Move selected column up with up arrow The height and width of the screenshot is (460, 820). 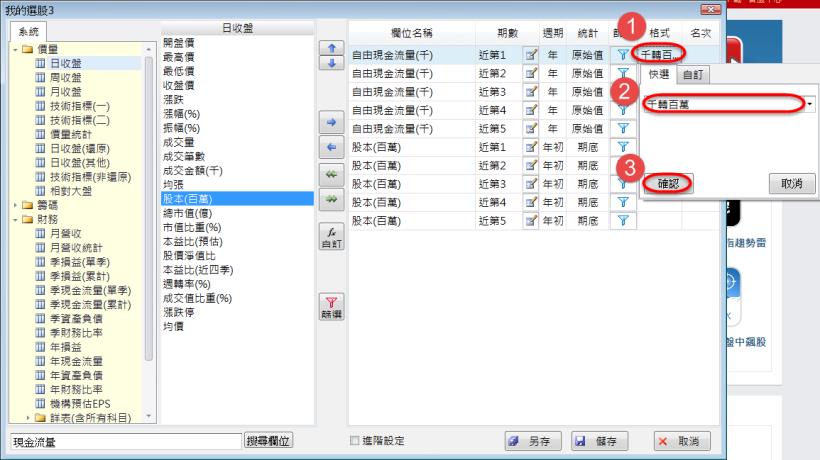coord(332,48)
